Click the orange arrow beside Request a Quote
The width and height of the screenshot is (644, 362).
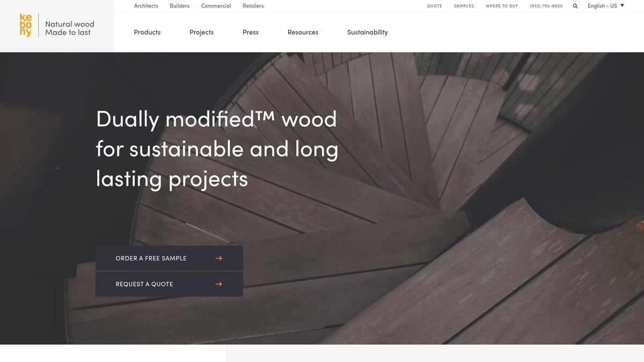218,284
